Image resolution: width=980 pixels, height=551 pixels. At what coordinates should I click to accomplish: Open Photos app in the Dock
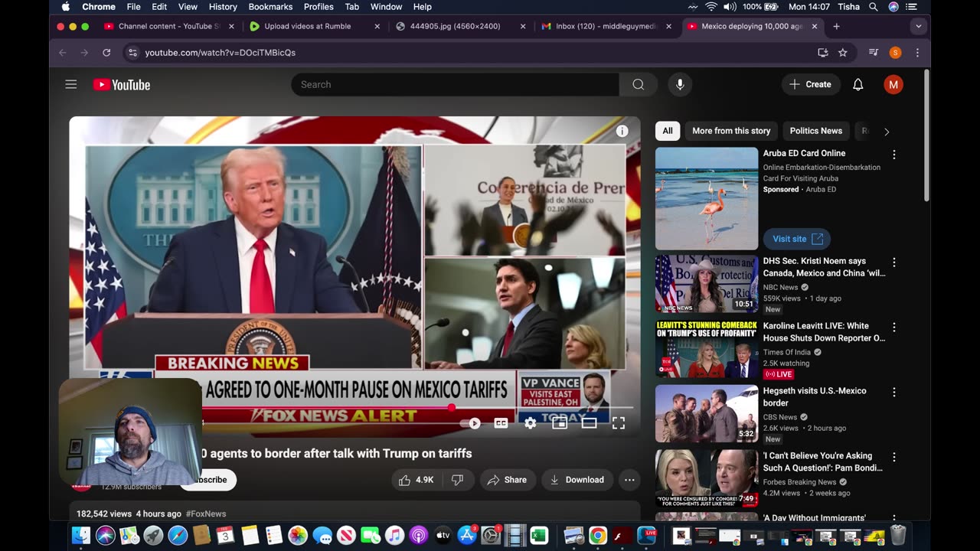click(x=298, y=535)
